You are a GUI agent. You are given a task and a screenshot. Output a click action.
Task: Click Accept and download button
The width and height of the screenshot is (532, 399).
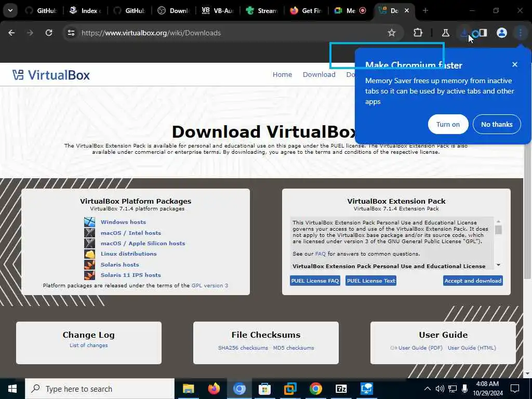click(x=473, y=281)
